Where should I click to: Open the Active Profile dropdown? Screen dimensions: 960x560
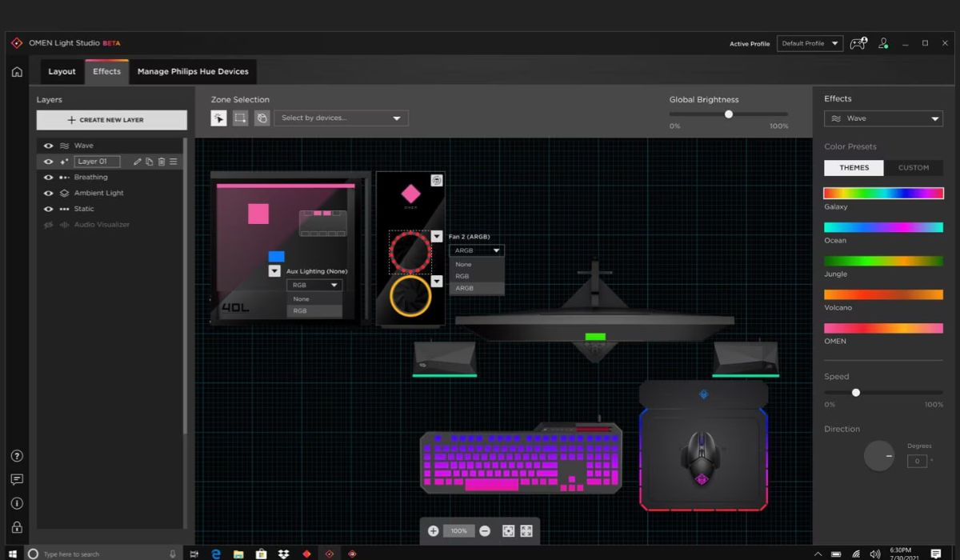(810, 43)
